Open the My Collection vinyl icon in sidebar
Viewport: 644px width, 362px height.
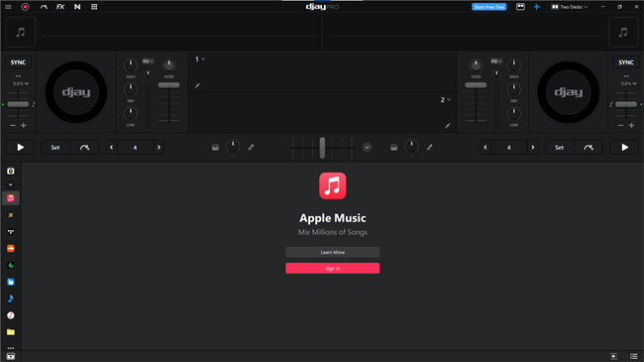point(11,172)
